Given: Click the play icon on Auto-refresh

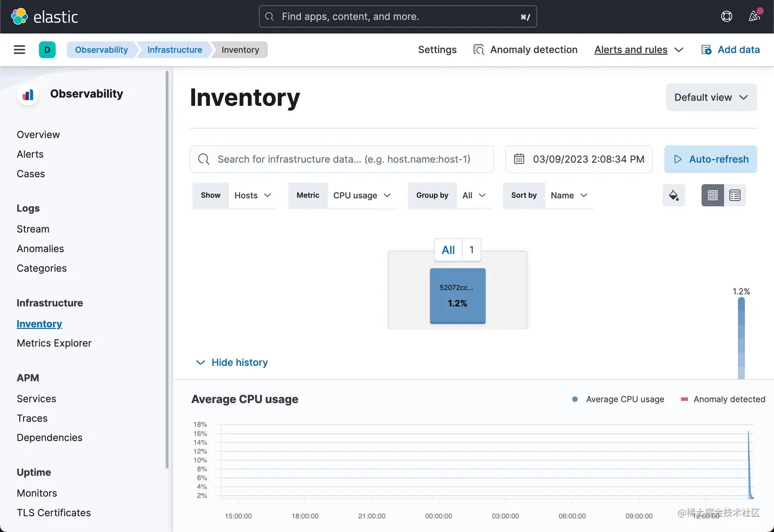Looking at the screenshot, I should click(x=678, y=159).
